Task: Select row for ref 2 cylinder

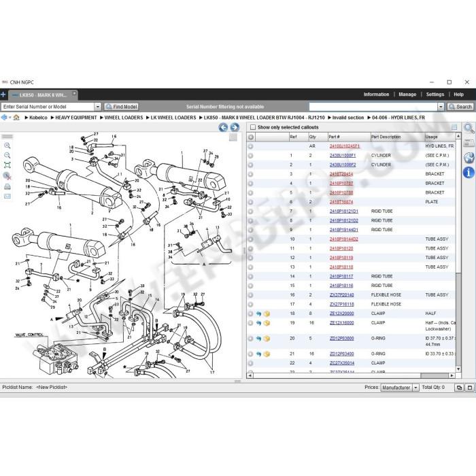Action: pos(250,165)
